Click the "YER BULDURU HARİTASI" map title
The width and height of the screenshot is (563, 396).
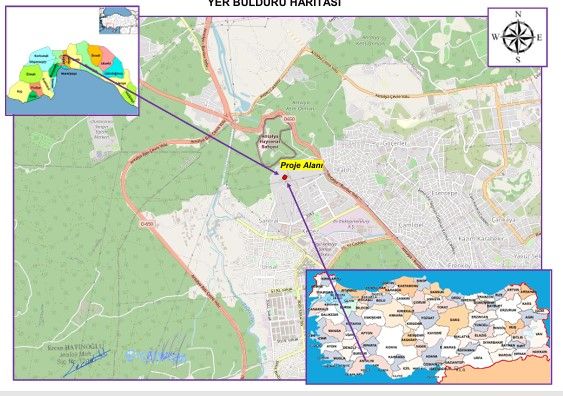[x=275, y=3]
